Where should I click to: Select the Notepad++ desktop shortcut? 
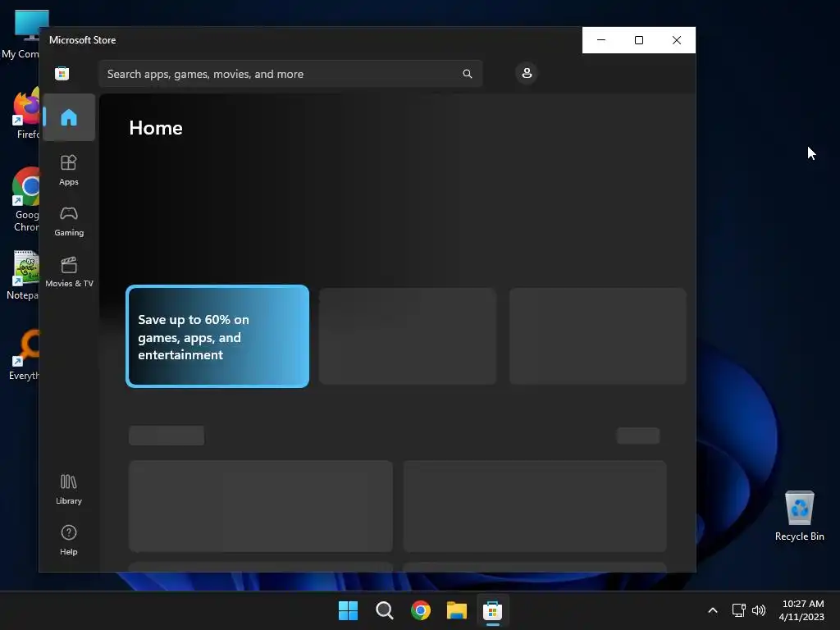coord(24,276)
